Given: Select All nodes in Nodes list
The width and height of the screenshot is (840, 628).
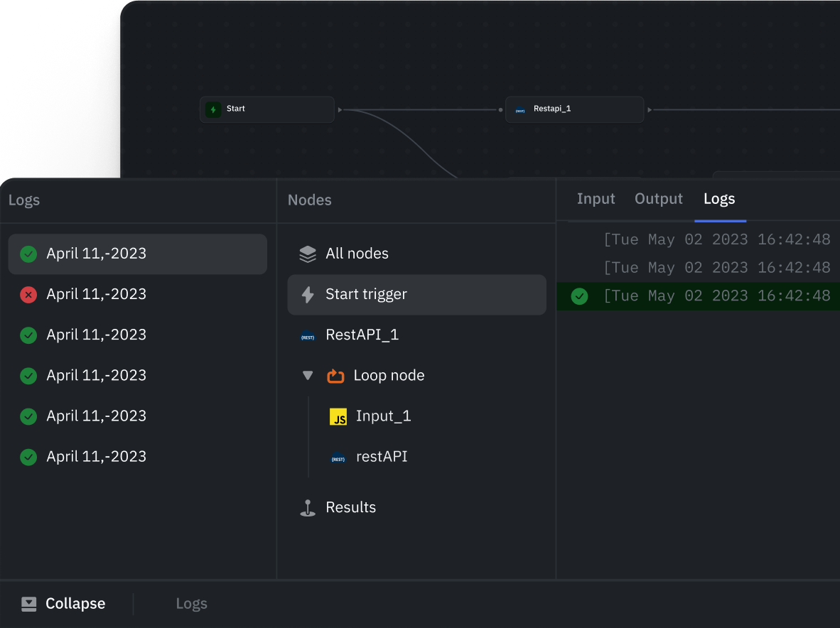Looking at the screenshot, I should click(x=416, y=254).
